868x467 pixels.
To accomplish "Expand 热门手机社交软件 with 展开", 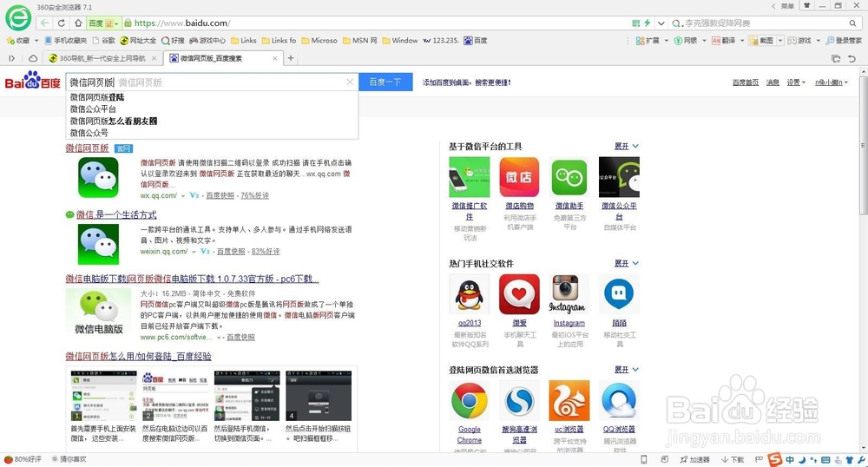I will click(626, 263).
